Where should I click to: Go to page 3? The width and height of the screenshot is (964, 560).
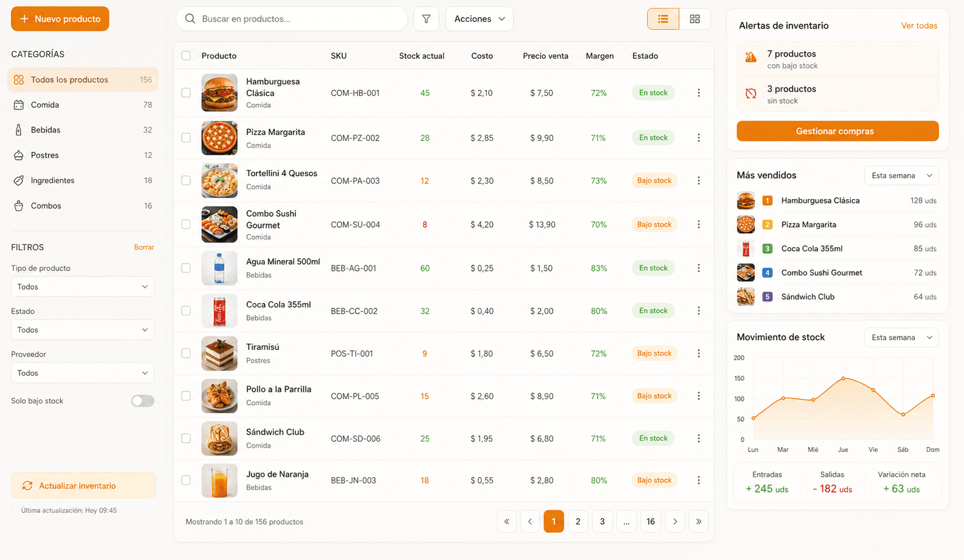(602, 521)
